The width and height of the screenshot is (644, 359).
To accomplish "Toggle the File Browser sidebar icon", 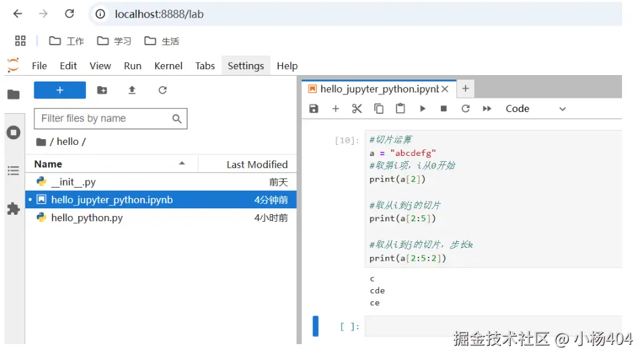I will click(x=14, y=94).
